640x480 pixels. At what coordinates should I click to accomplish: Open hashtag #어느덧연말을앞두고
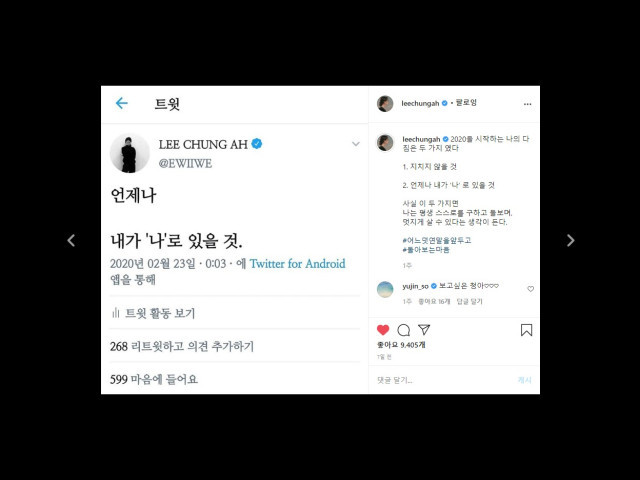[x=437, y=240]
